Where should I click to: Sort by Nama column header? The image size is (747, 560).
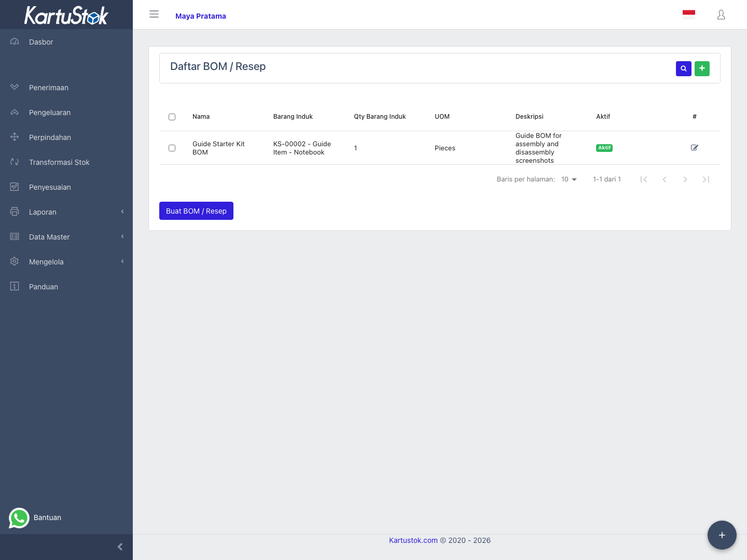click(x=201, y=117)
